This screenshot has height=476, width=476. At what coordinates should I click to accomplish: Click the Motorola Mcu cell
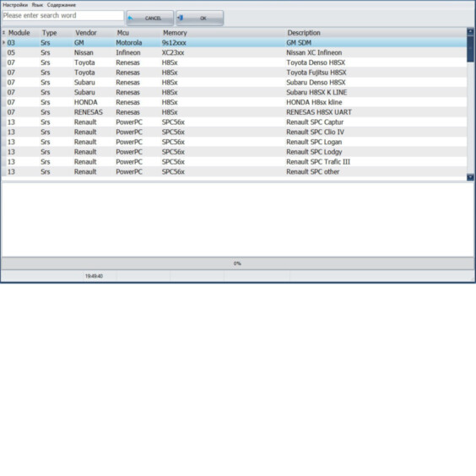[x=129, y=43]
